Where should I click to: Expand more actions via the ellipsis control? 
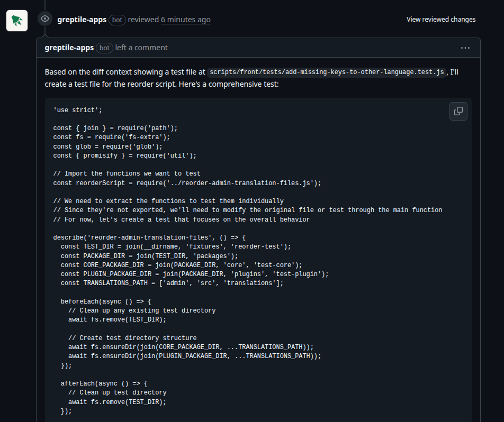(x=465, y=48)
